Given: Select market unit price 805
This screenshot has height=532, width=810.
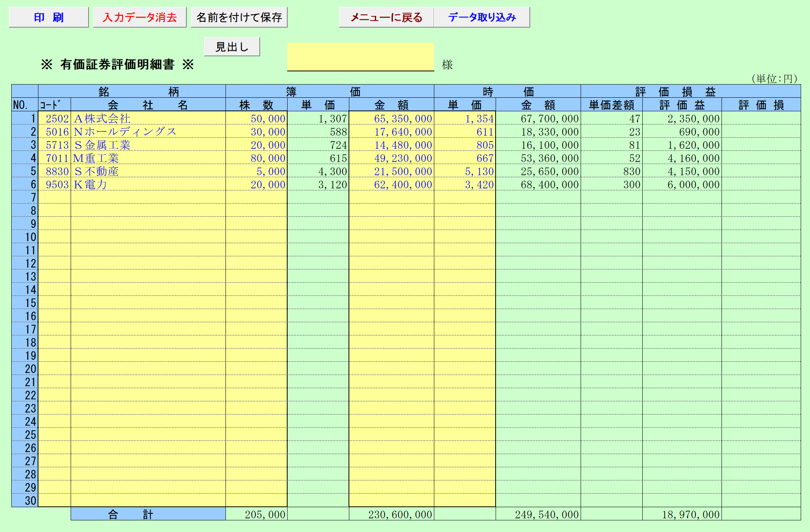Looking at the screenshot, I should pyautogui.click(x=465, y=145).
